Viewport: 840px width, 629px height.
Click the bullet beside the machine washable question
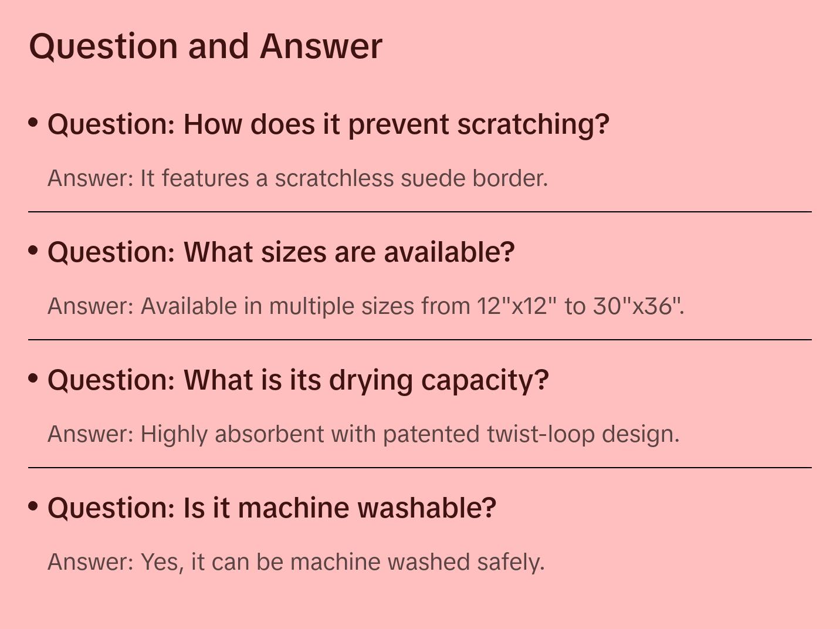click(33, 506)
